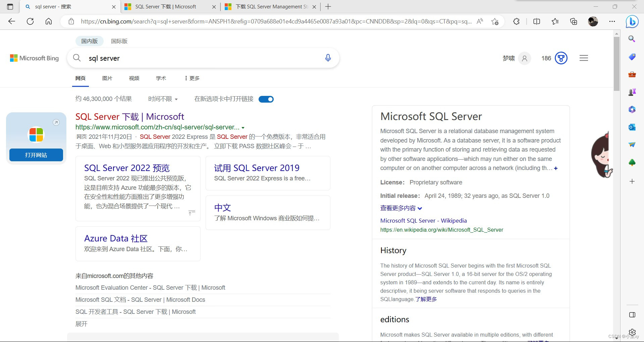Start voice search with microphone
This screenshot has height=342, width=644.
[x=328, y=58]
